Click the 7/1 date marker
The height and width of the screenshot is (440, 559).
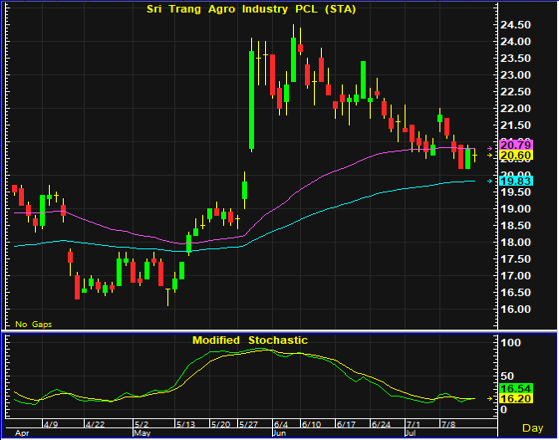(x=413, y=424)
